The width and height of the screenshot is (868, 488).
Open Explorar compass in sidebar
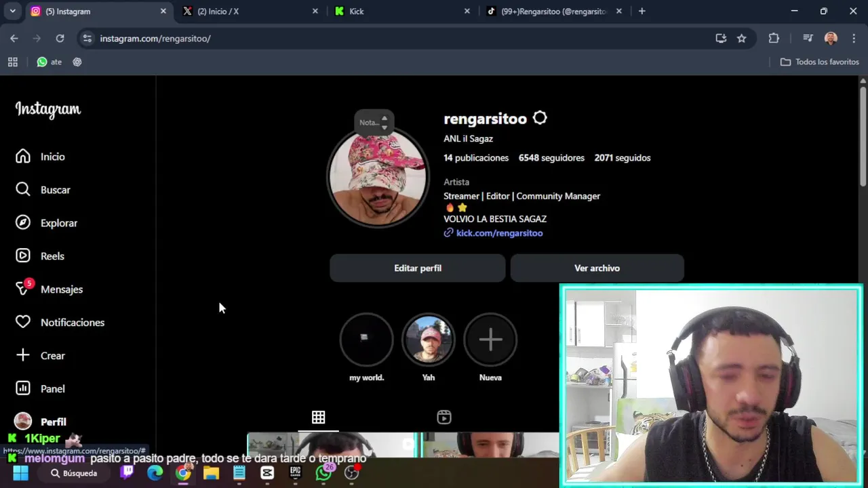point(47,223)
